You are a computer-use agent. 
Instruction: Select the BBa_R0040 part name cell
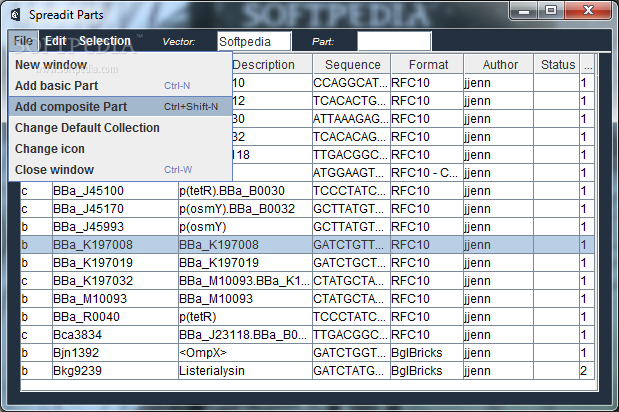[x=115, y=317]
